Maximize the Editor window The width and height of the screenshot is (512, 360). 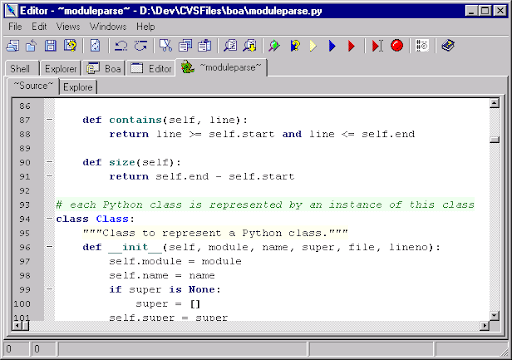pos(485,11)
